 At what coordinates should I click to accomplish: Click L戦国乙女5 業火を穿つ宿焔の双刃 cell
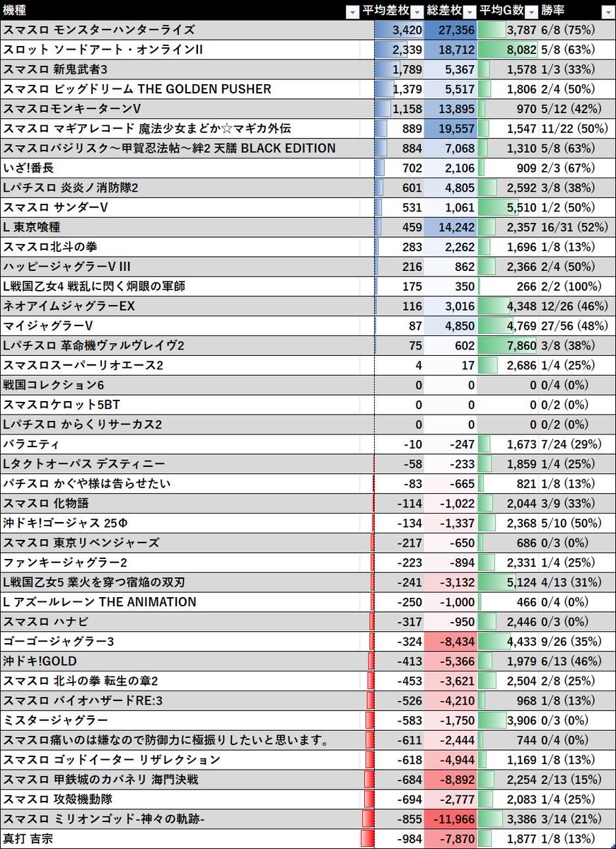pyautogui.click(x=180, y=583)
